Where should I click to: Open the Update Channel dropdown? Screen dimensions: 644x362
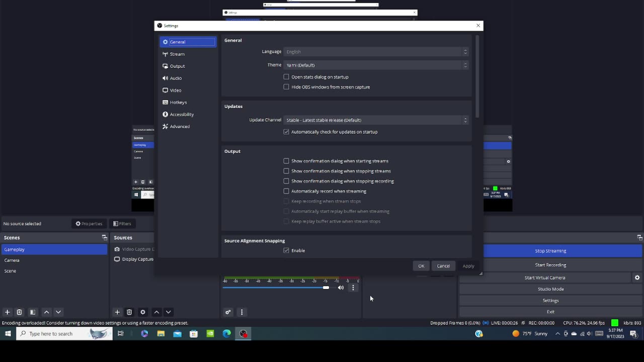click(x=376, y=120)
